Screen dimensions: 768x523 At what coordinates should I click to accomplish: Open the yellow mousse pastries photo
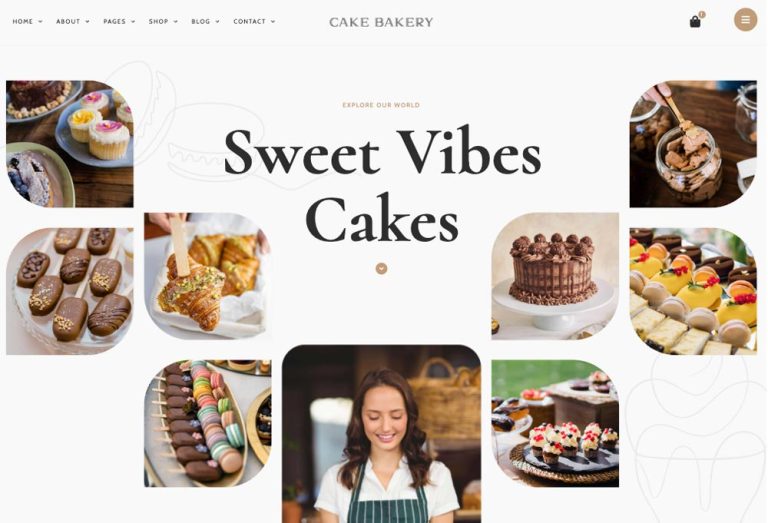(693, 291)
